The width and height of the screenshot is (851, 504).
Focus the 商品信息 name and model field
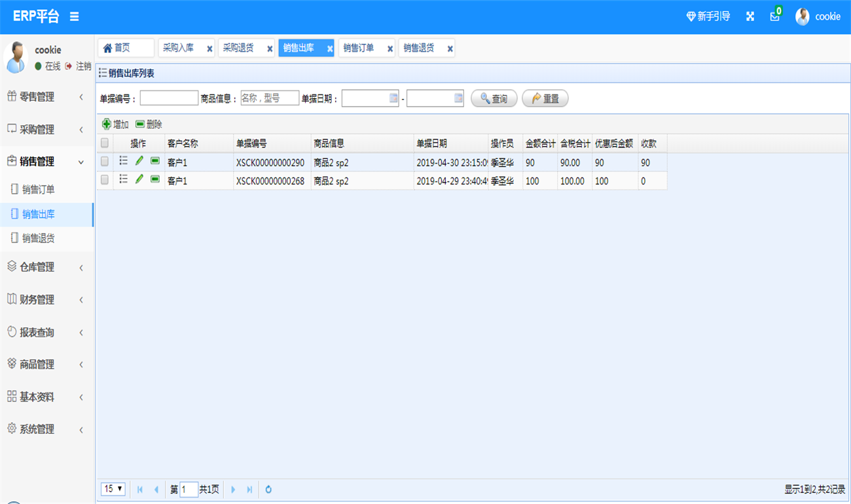tap(270, 98)
